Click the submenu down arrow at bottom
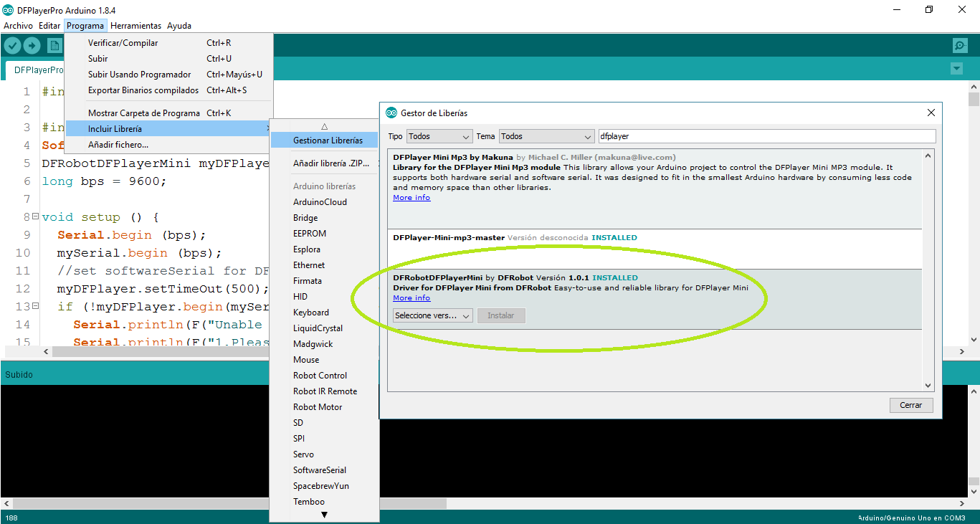This screenshot has width=980, height=524. [324, 515]
